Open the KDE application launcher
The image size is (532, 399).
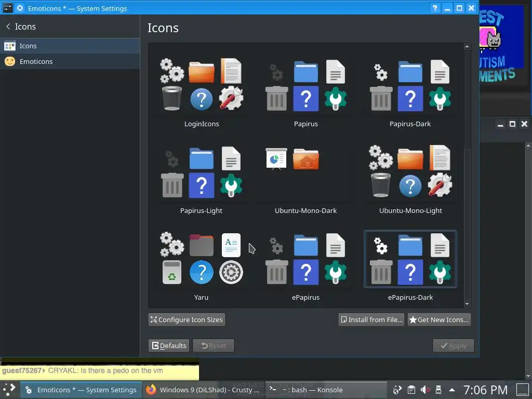click(9, 390)
